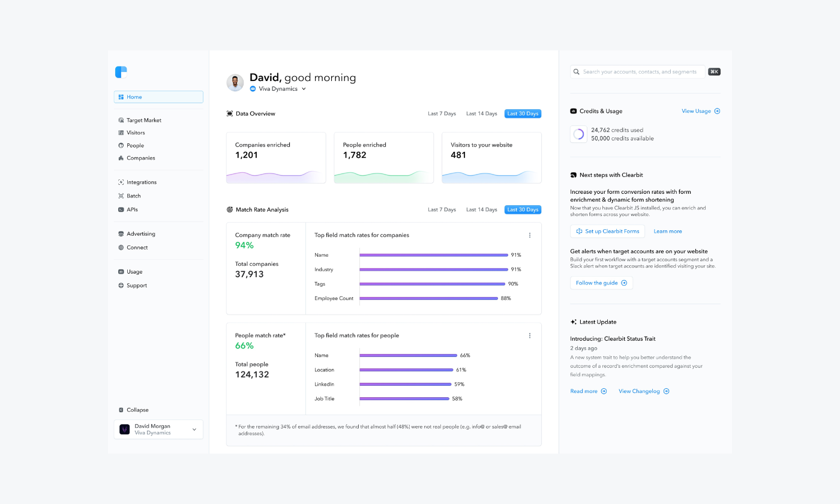Open the People enriched card

coord(384,158)
